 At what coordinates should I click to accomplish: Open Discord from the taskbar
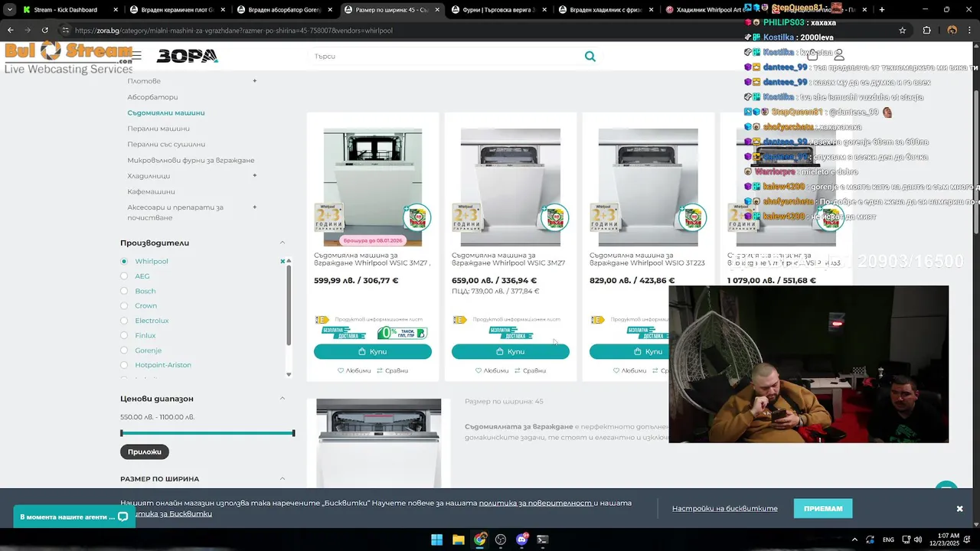(x=522, y=540)
